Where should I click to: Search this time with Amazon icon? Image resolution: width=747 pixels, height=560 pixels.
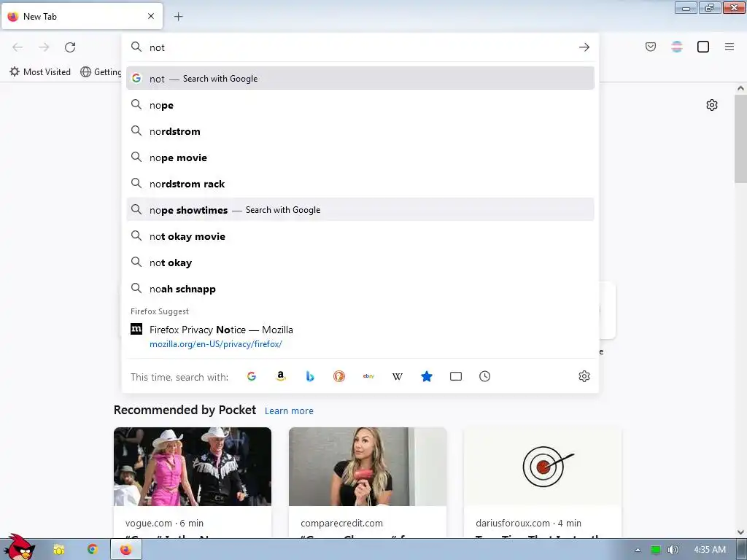pos(281,377)
